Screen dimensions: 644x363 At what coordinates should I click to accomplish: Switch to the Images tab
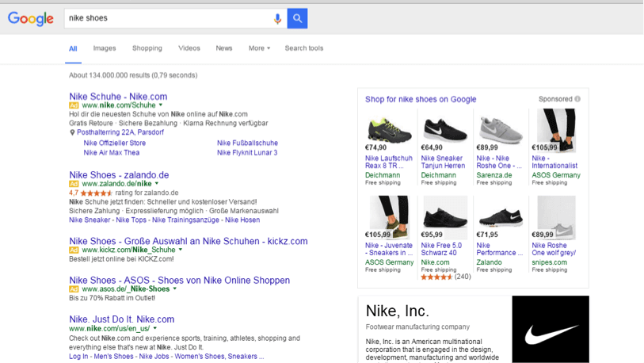click(105, 48)
